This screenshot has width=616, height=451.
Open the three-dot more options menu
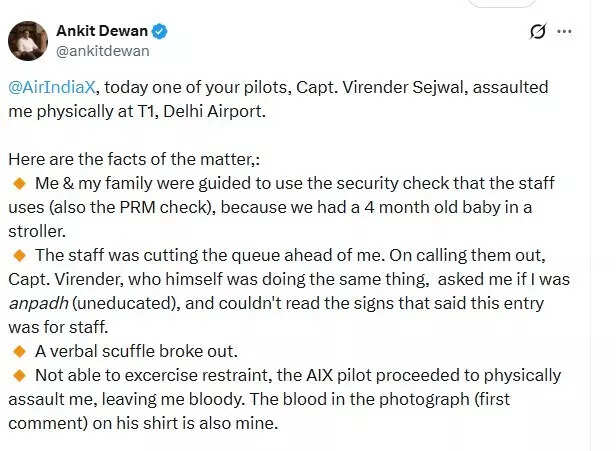[565, 31]
